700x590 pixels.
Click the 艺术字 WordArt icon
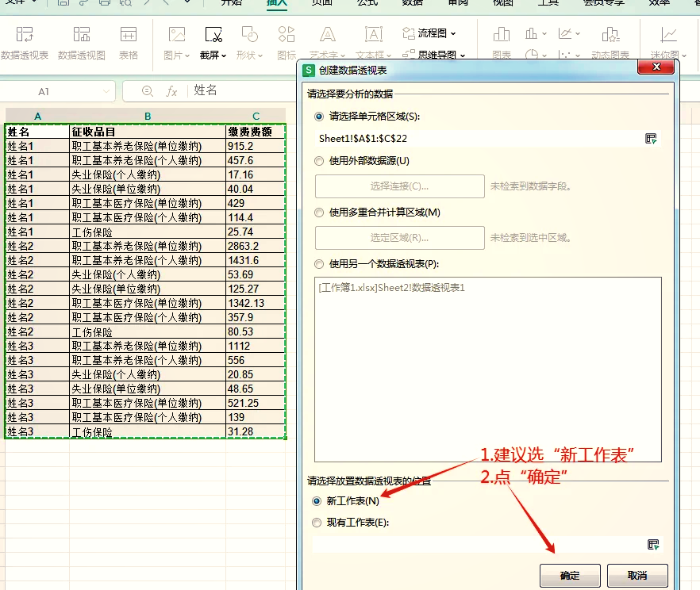[327, 34]
